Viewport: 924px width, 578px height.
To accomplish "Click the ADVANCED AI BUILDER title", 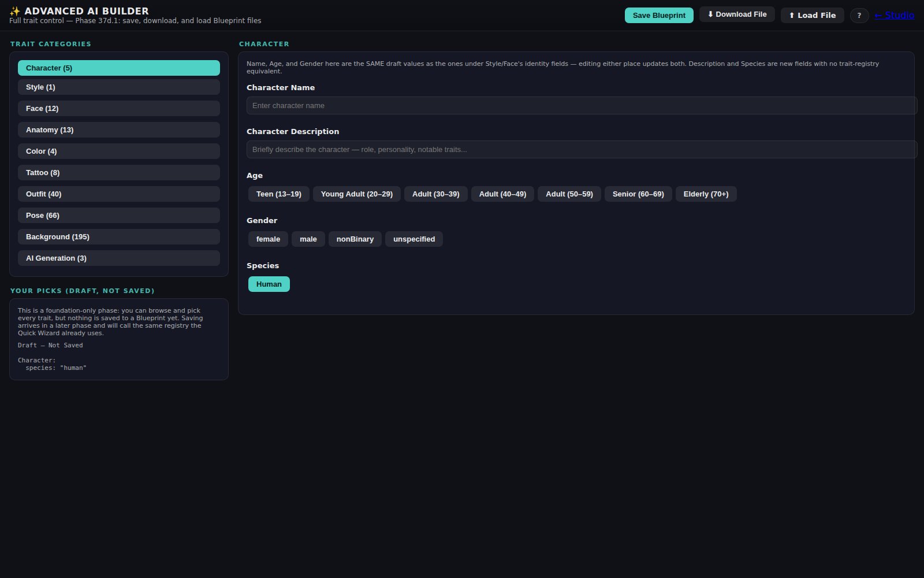I will coord(87,11).
